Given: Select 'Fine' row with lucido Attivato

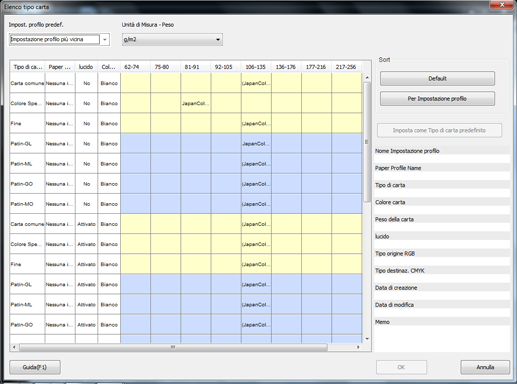Looking at the screenshot, I should click(186, 264).
